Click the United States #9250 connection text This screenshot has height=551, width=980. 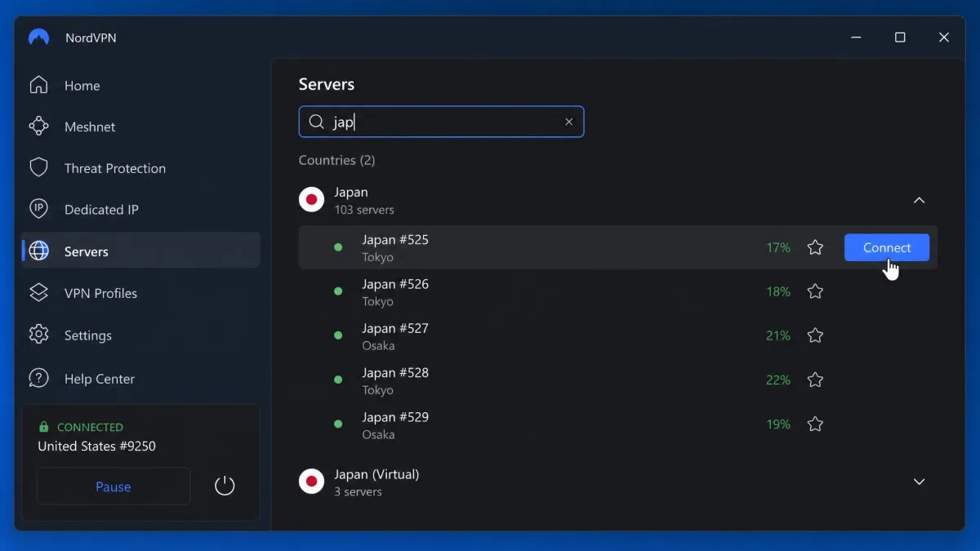pyautogui.click(x=96, y=446)
